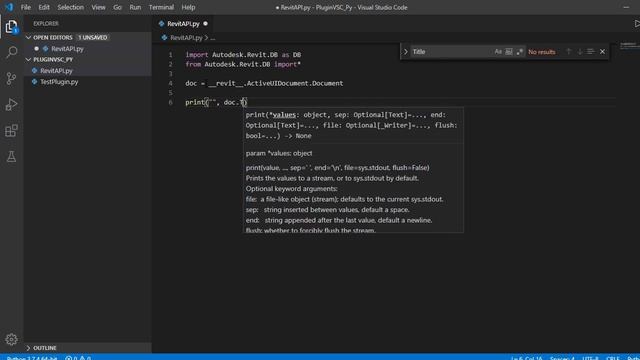Image resolution: width=640 pixels, height=360 pixels.
Task: Toggle Match Case in find widget
Action: point(498,52)
